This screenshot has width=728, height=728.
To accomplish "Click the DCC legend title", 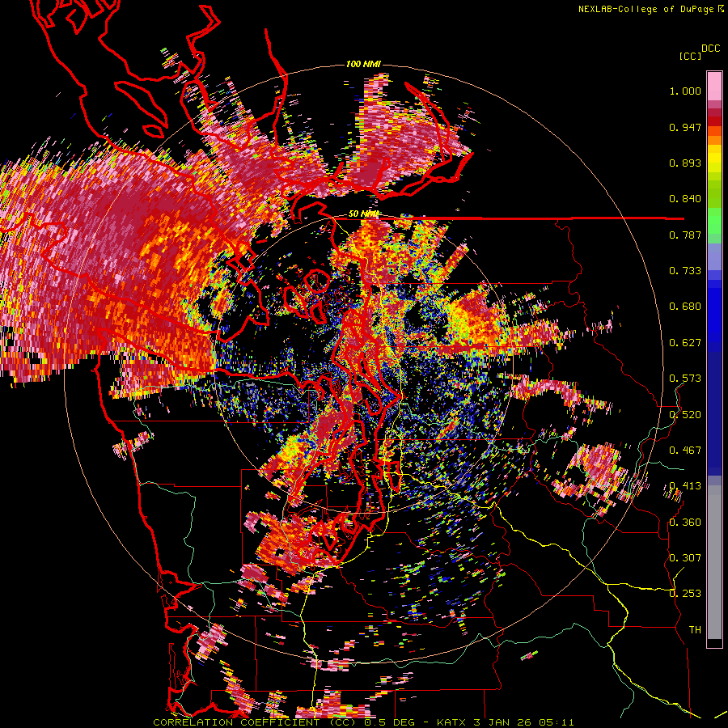I will 710,49.
